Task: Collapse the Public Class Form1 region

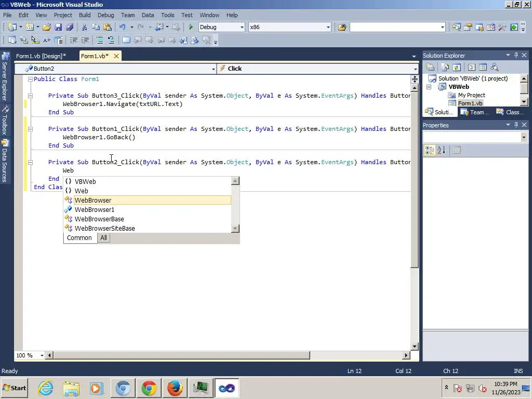Action: pyautogui.click(x=30, y=79)
